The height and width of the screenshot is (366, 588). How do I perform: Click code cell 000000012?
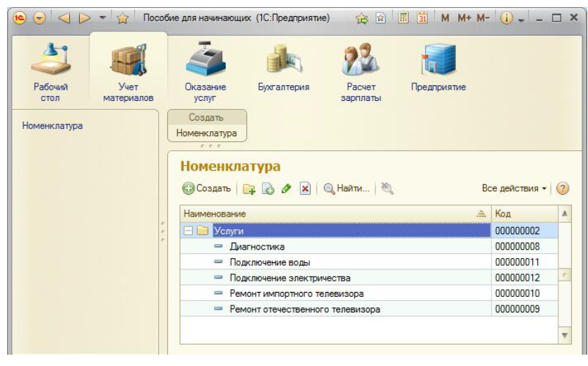pyautogui.click(x=524, y=278)
